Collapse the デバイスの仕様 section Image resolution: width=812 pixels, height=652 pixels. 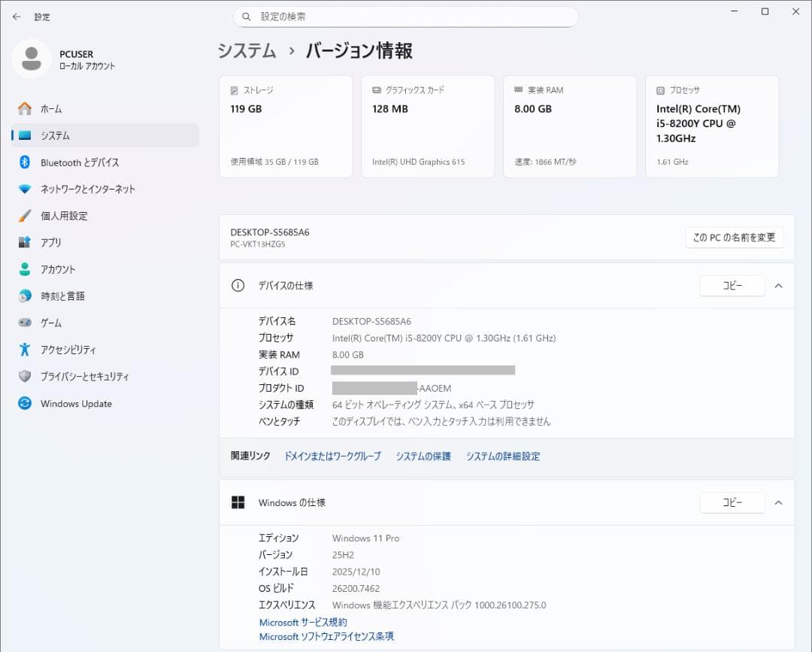pos(778,286)
